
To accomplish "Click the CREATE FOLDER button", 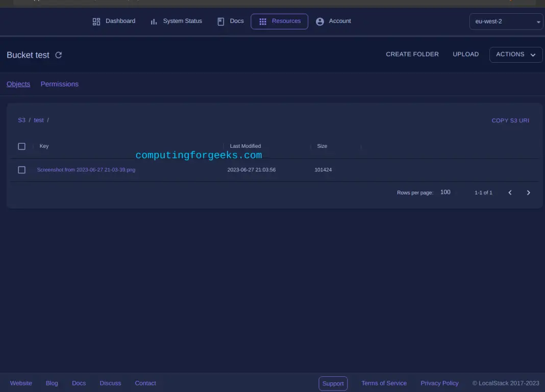I will click(412, 54).
